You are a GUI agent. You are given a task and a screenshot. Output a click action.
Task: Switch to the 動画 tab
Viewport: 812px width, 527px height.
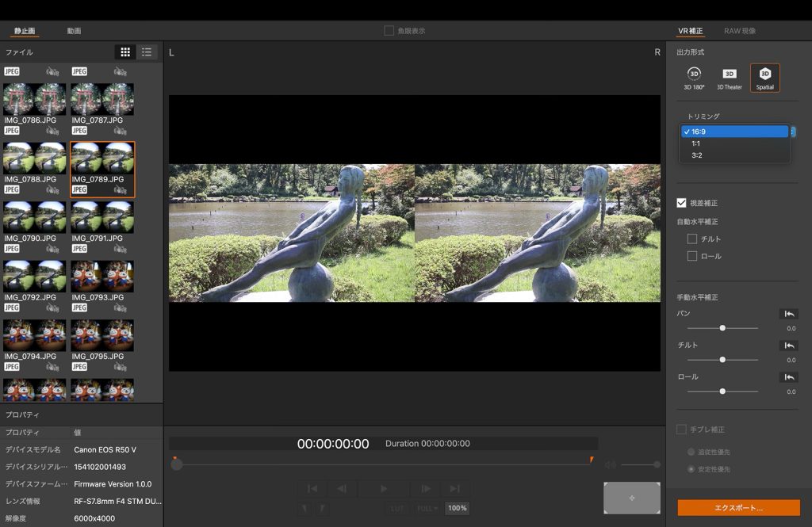point(74,31)
